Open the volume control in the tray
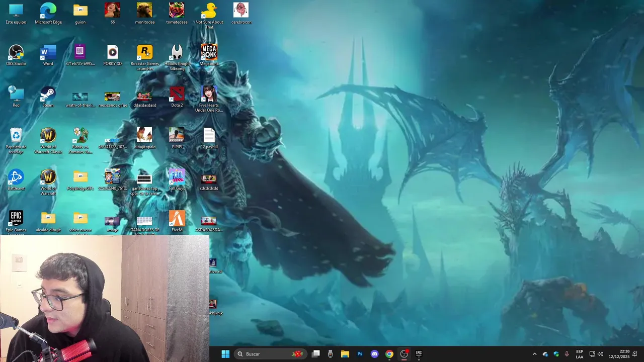This screenshot has width=644, height=362. pos(600,354)
